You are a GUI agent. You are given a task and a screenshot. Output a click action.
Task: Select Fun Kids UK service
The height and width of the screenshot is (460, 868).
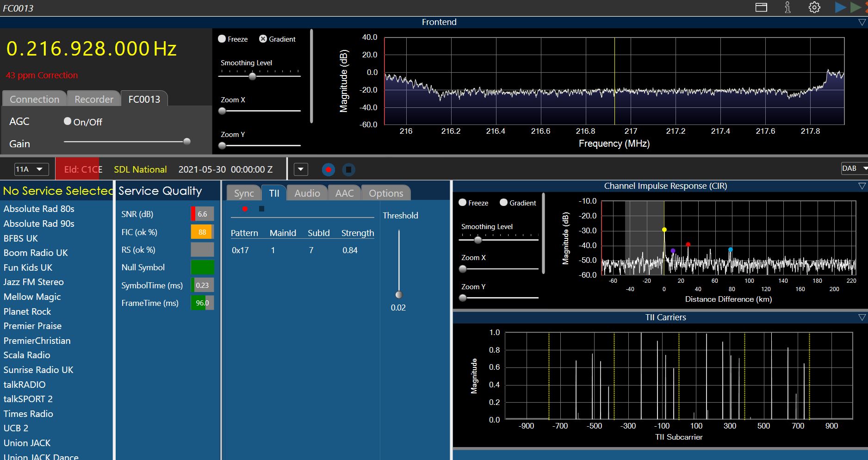(x=28, y=267)
